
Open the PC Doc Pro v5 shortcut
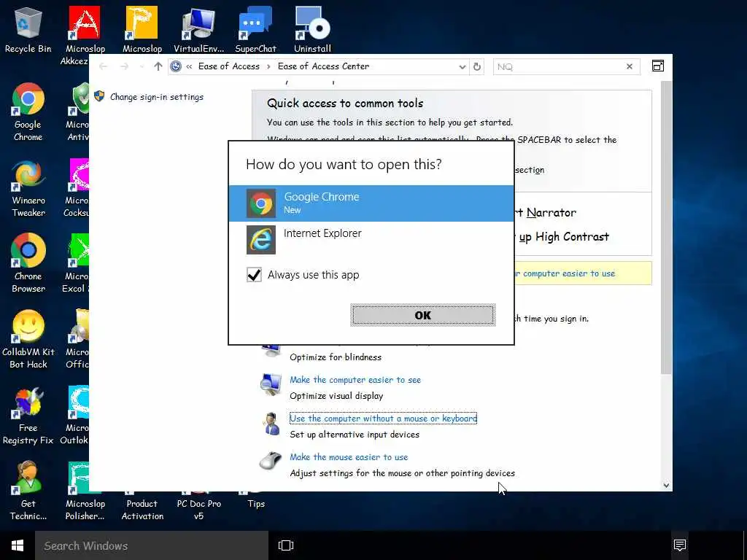(198, 510)
